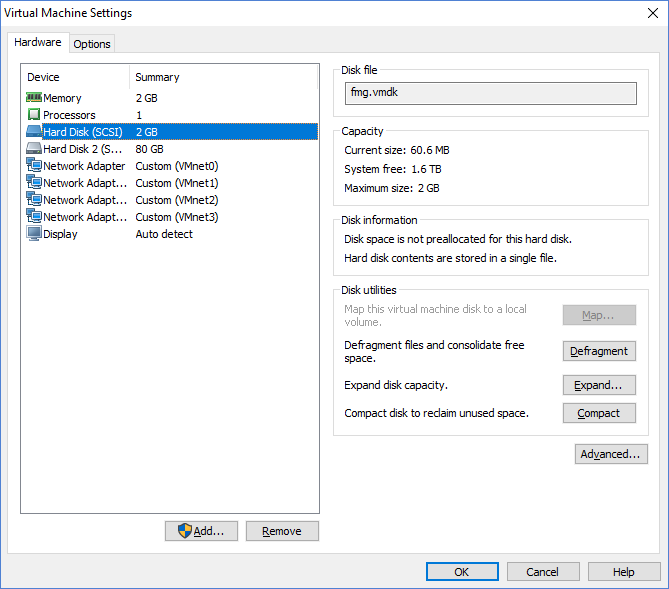Image resolution: width=669 pixels, height=589 pixels.
Task: Click the Device column header
Action: point(43,77)
